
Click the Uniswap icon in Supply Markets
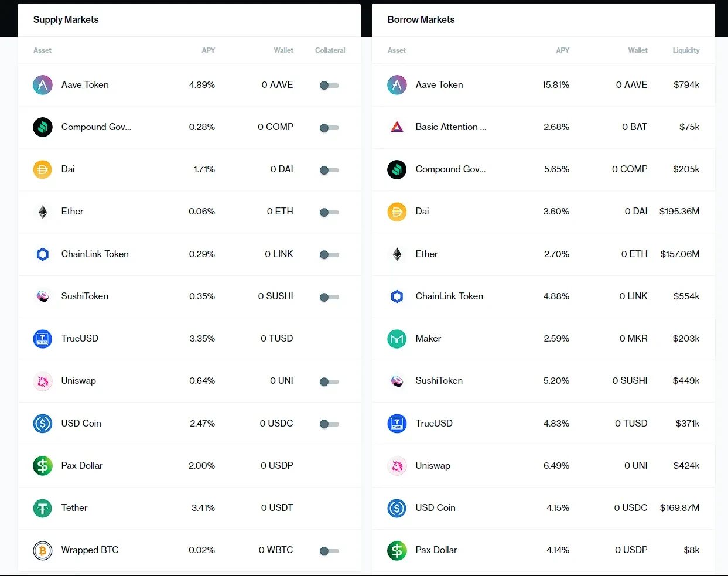point(43,381)
